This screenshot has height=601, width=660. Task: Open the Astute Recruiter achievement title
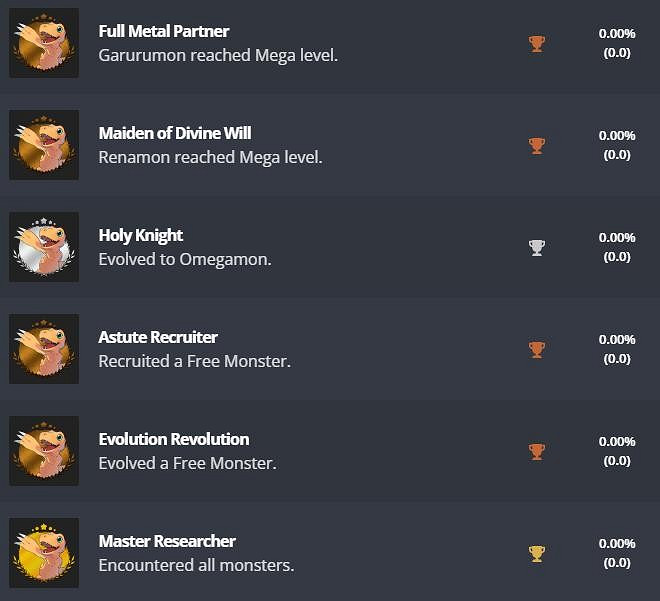(158, 337)
